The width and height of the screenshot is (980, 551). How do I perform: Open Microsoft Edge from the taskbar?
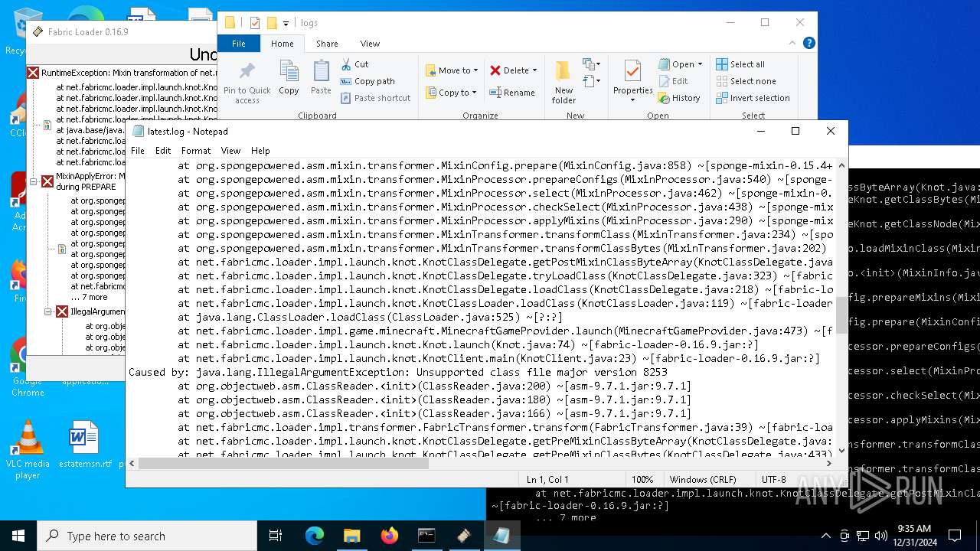(315, 536)
